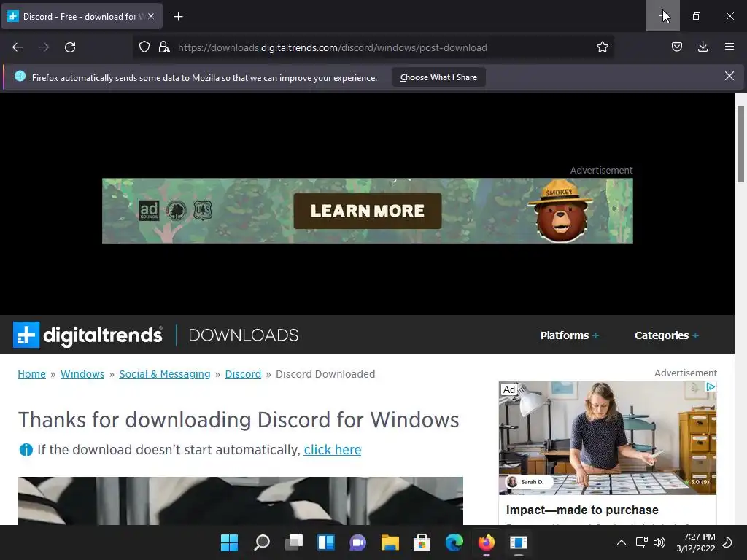The width and height of the screenshot is (747, 560).
Task: Open a new browser tab
Action: point(178,17)
